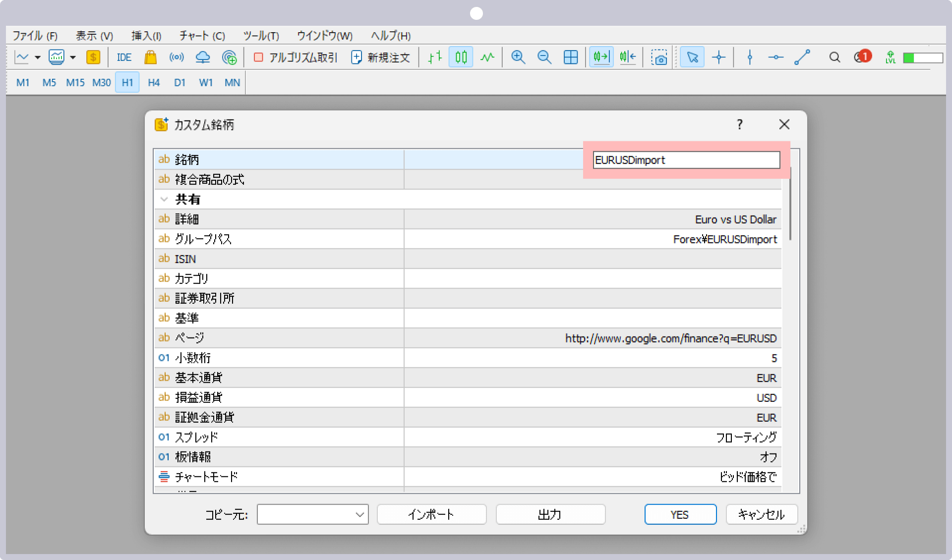Open the Market shopping bag icon
The height and width of the screenshot is (560, 952).
pyautogui.click(x=150, y=57)
